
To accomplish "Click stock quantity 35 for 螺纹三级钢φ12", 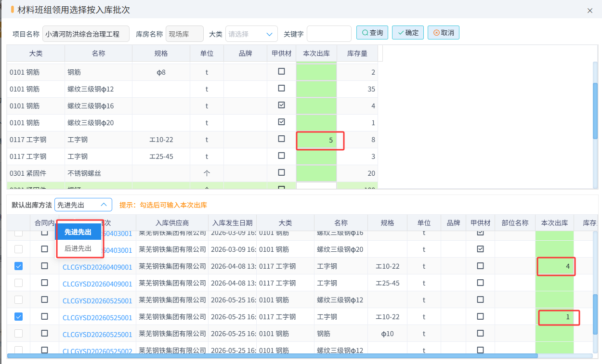I will click(x=357, y=89).
